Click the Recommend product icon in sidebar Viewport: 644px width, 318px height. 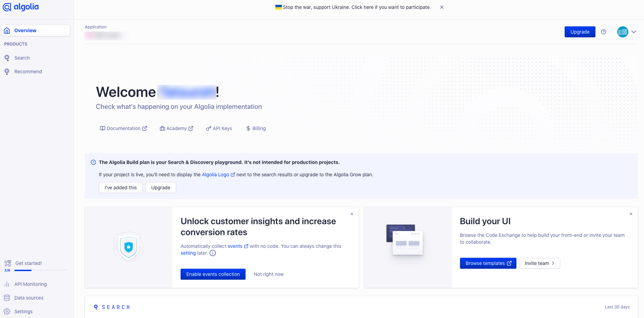coord(7,72)
